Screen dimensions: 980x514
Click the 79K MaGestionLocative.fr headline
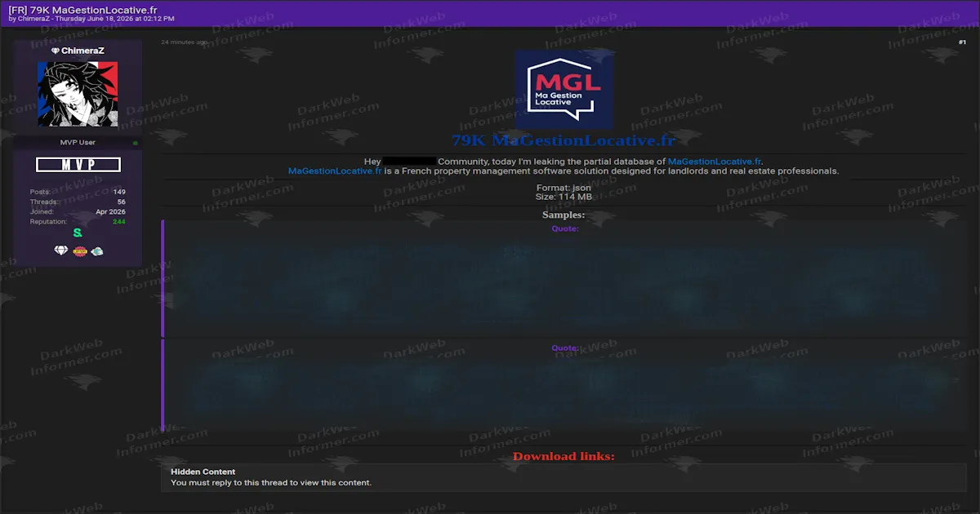563,140
